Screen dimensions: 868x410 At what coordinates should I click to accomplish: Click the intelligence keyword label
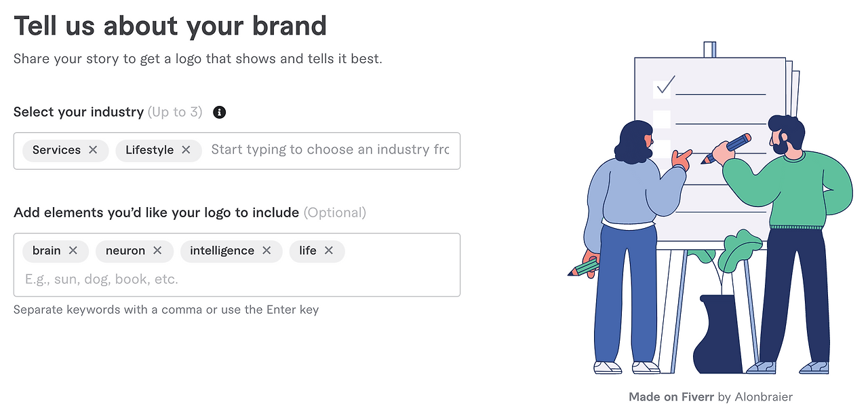[x=222, y=250]
